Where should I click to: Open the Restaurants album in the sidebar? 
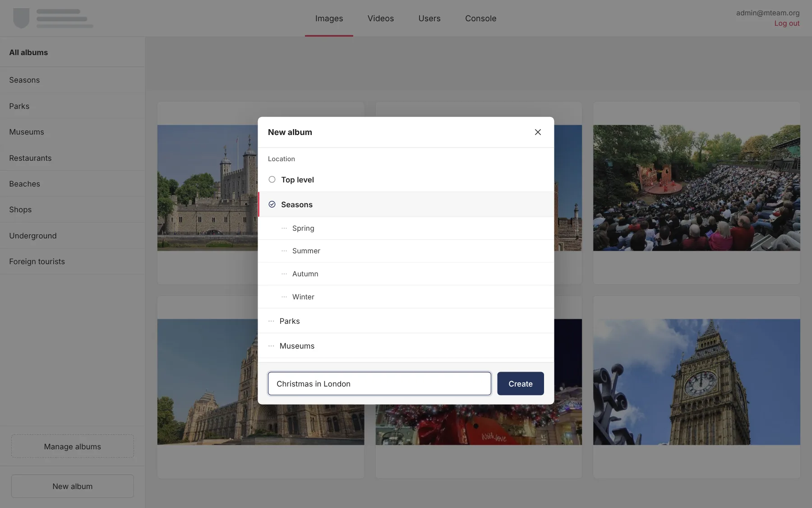click(x=72, y=158)
